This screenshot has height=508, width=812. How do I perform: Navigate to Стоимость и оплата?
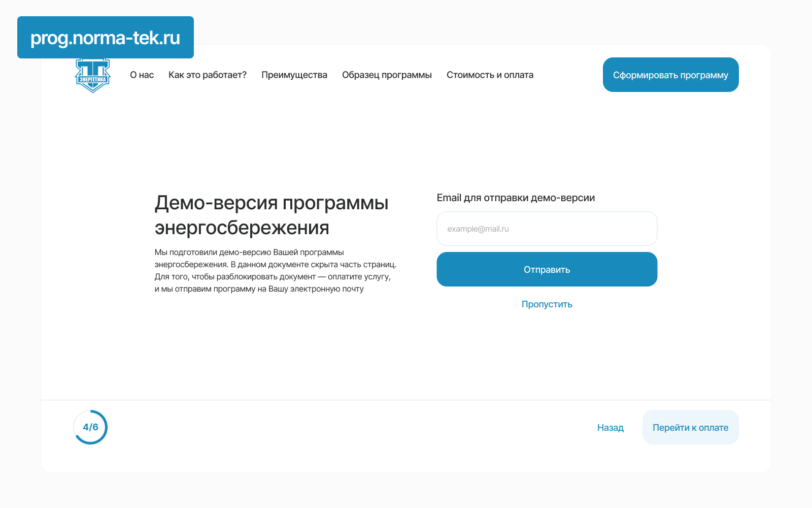[x=490, y=75]
